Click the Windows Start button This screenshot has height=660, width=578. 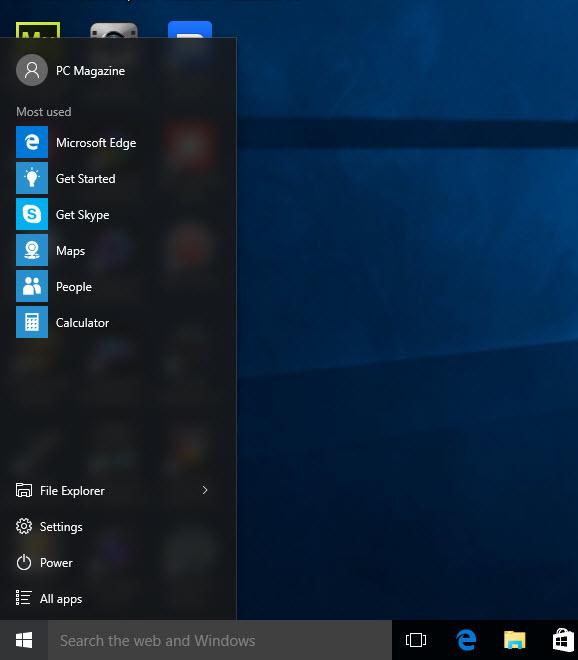click(24, 640)
